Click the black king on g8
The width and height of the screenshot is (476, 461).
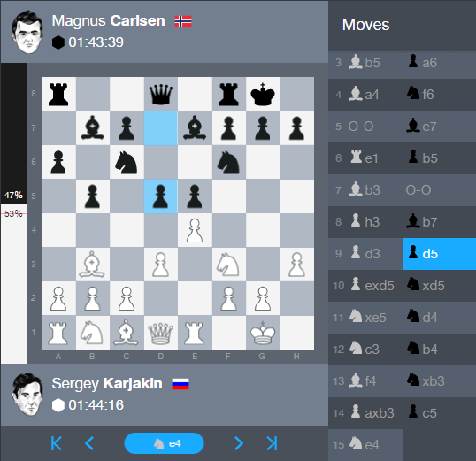coord(263,94)
